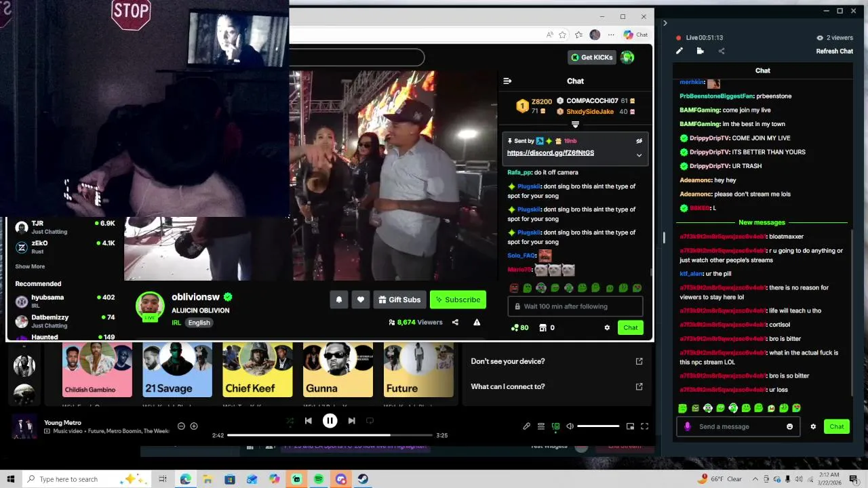This screenshot has width=868, height=488.
Task: Follow oblivionsw with the heart button
Action: pos(361,300)
